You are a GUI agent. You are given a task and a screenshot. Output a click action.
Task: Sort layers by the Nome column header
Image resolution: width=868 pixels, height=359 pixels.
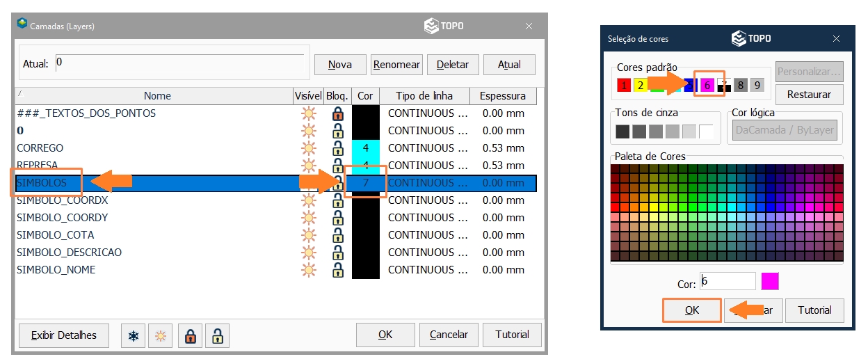tap(157, 96)
